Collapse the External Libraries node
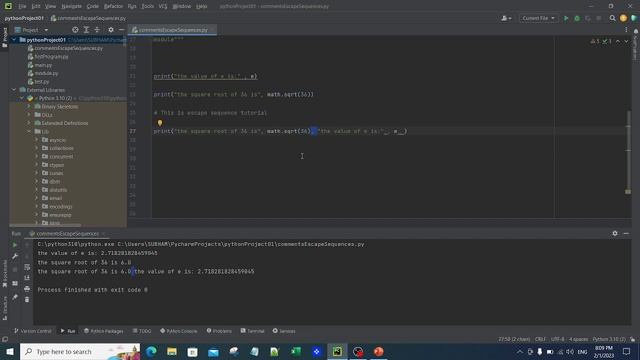The image size is (640, 360). point(14,90)
